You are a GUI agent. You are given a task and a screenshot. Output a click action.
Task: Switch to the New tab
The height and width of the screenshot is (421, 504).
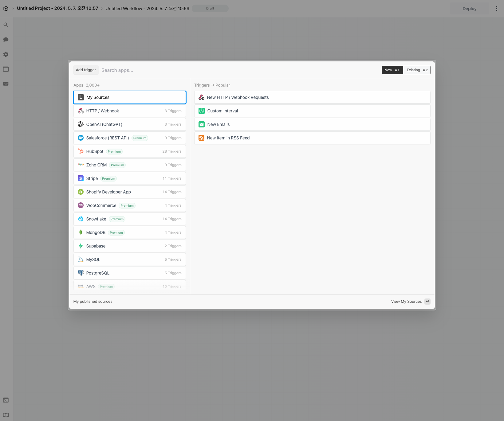(392, 70)
